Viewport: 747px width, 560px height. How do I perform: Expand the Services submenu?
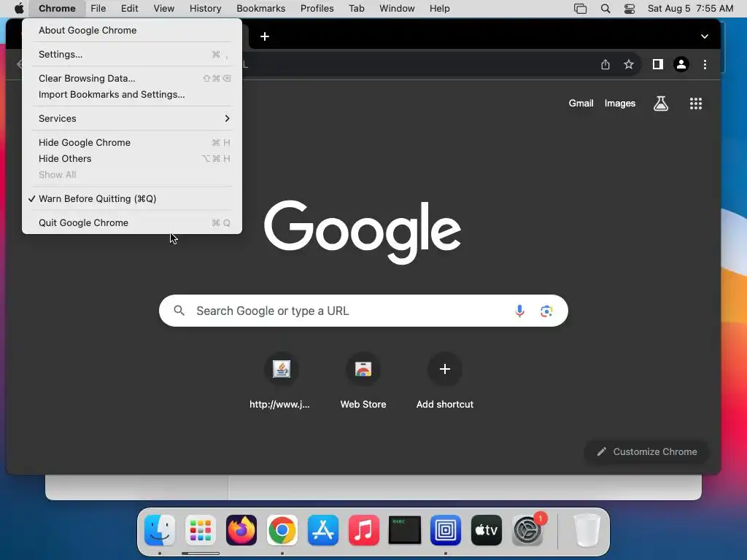click(x=132, y=119)
